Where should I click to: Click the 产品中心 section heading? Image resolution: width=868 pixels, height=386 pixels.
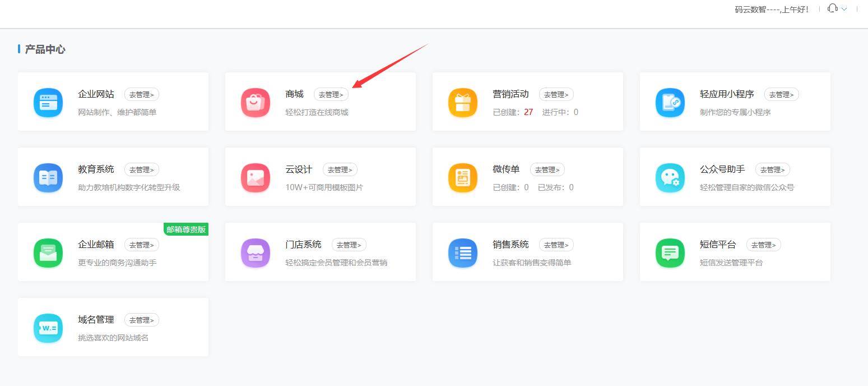pos(45,49)
